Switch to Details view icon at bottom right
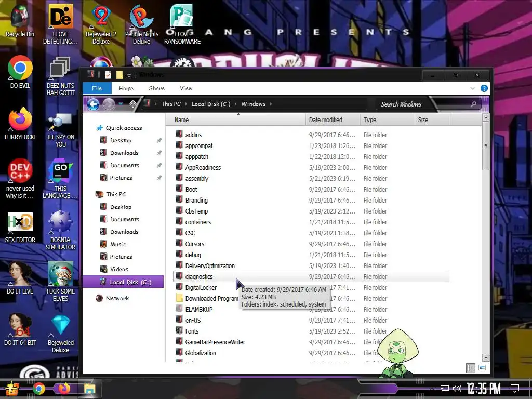 (x=471, y=368)
